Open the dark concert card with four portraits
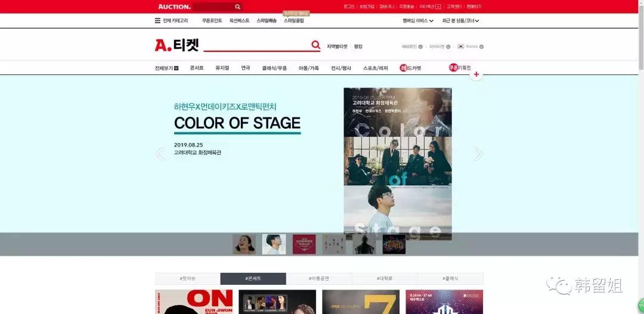 (x=277, y=302)
